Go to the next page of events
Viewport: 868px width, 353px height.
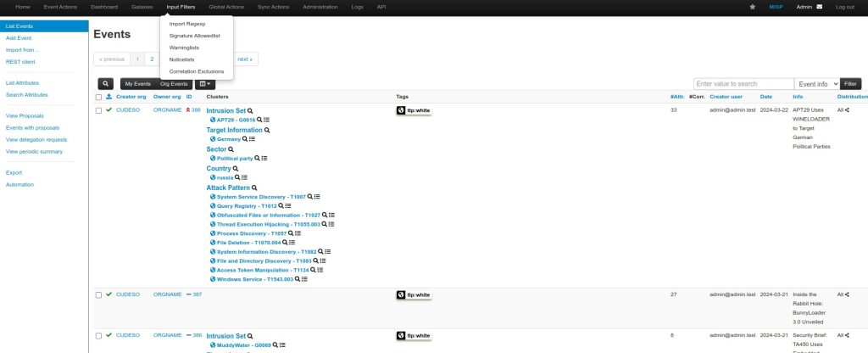pos(245,59)
